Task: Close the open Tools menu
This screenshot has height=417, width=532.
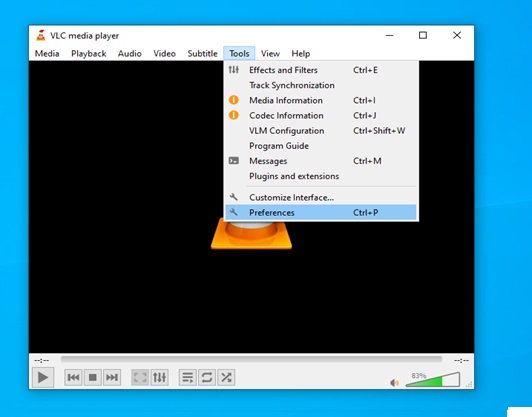Action: [x=239, y=54]
